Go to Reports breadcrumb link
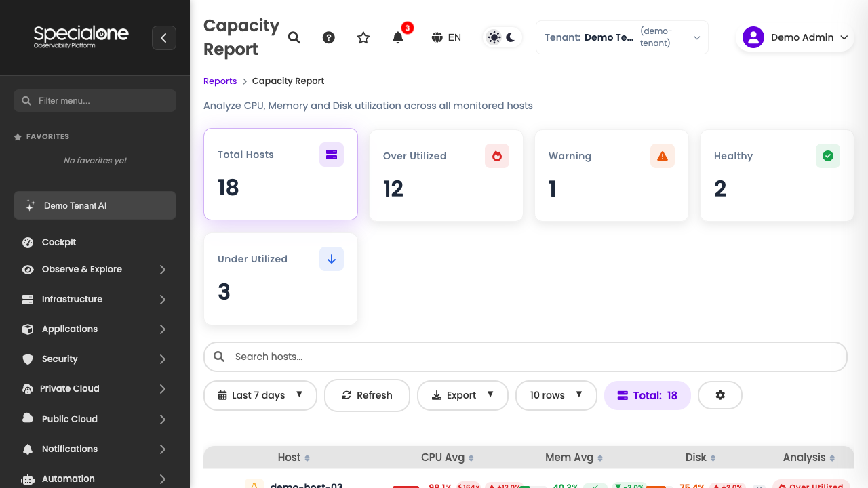The height and width of the screenshot is (488, 868). point(220,81)
